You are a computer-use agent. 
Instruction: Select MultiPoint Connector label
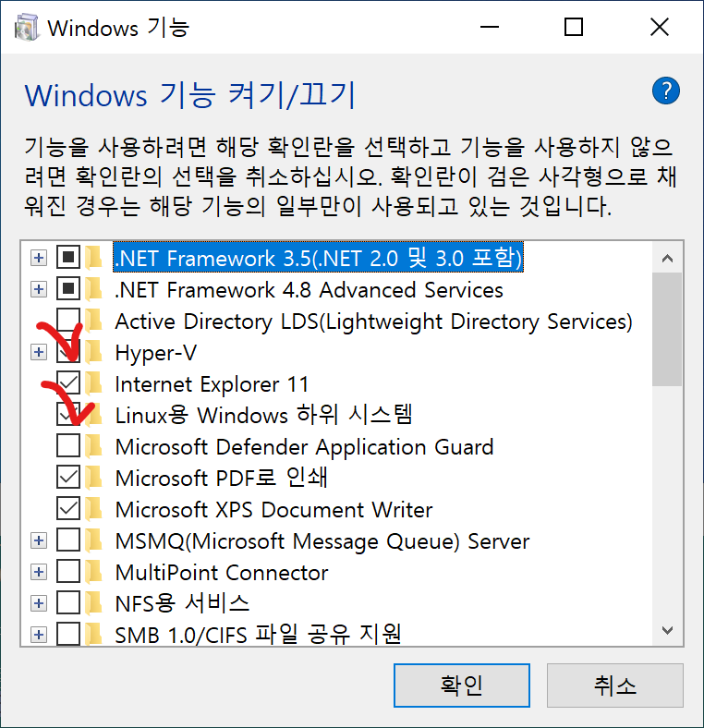coord(222,573)
